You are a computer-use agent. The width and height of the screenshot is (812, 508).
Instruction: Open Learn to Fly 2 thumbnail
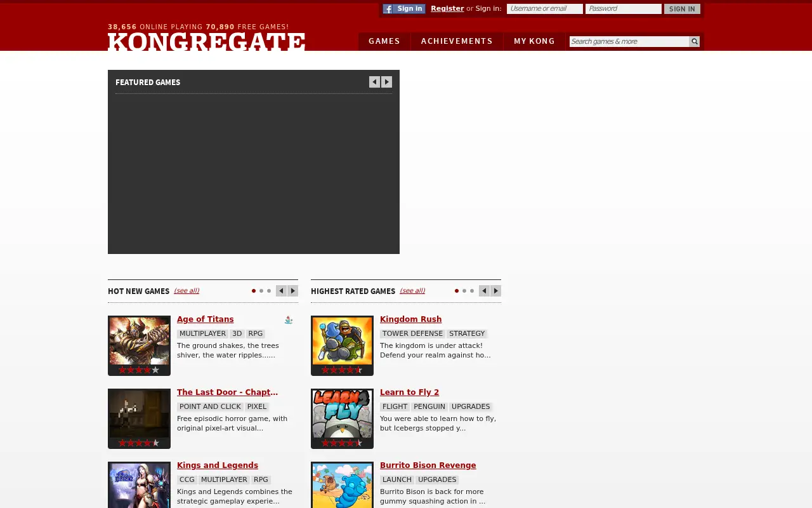tap(343, 413)
